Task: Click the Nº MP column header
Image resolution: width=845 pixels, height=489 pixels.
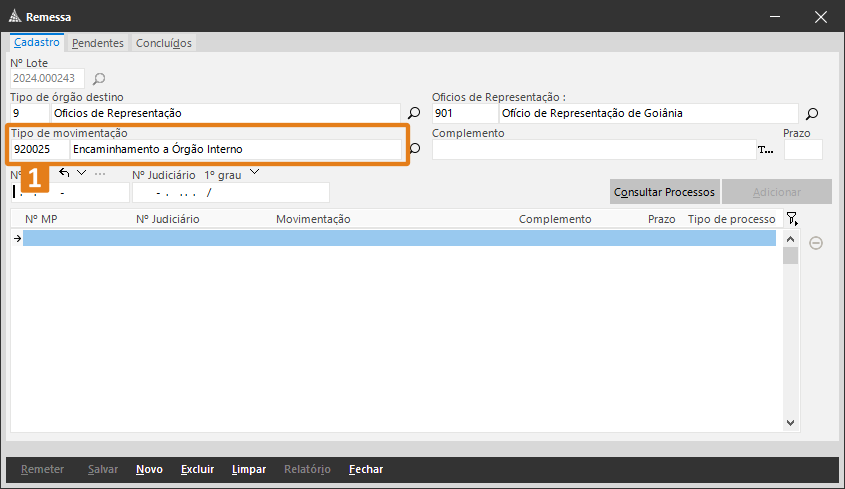Action: [41, 219]
